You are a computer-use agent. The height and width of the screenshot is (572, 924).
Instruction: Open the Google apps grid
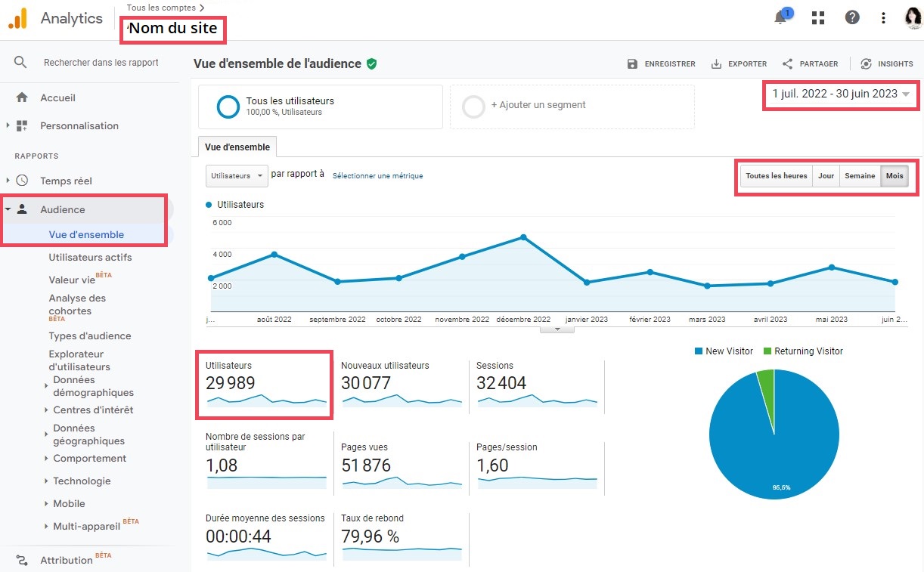coord(817,17)
